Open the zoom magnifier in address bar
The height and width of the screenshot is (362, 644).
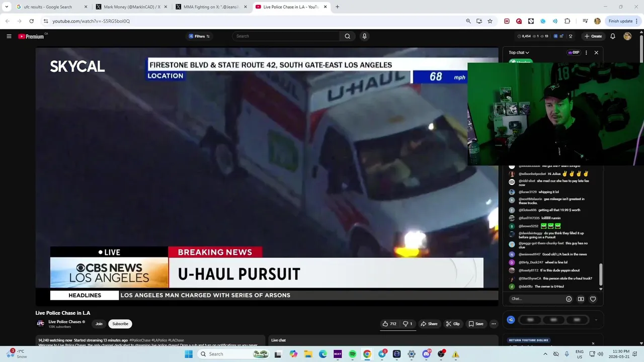(468, 21)
